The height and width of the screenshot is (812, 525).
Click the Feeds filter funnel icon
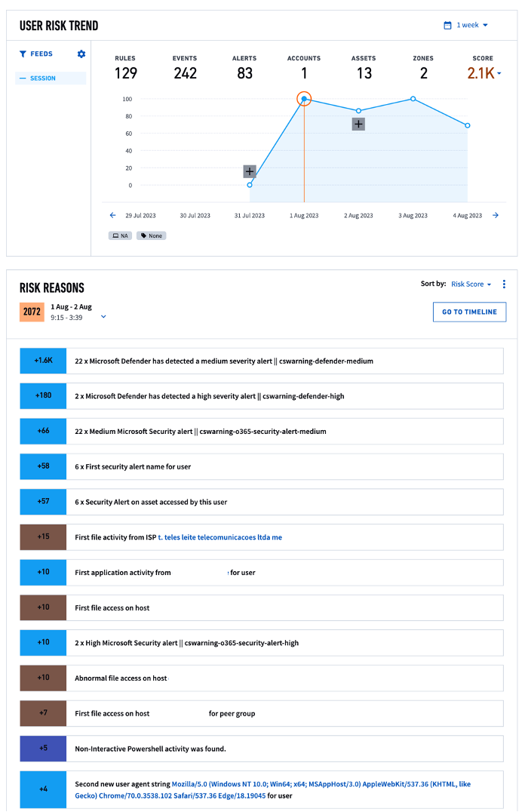23,54
